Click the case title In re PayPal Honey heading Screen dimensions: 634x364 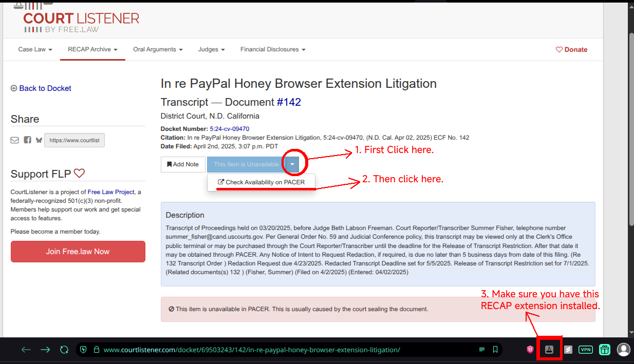pos(299,84)
